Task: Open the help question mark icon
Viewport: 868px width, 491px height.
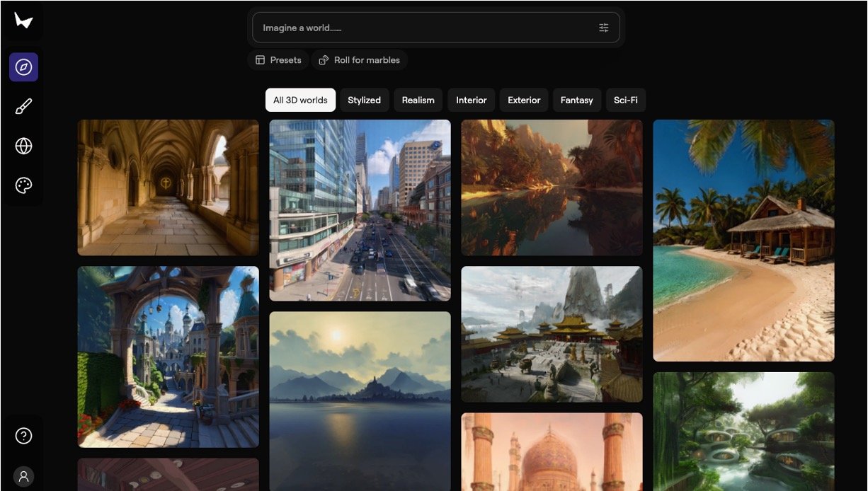Action: pos(23,436)
